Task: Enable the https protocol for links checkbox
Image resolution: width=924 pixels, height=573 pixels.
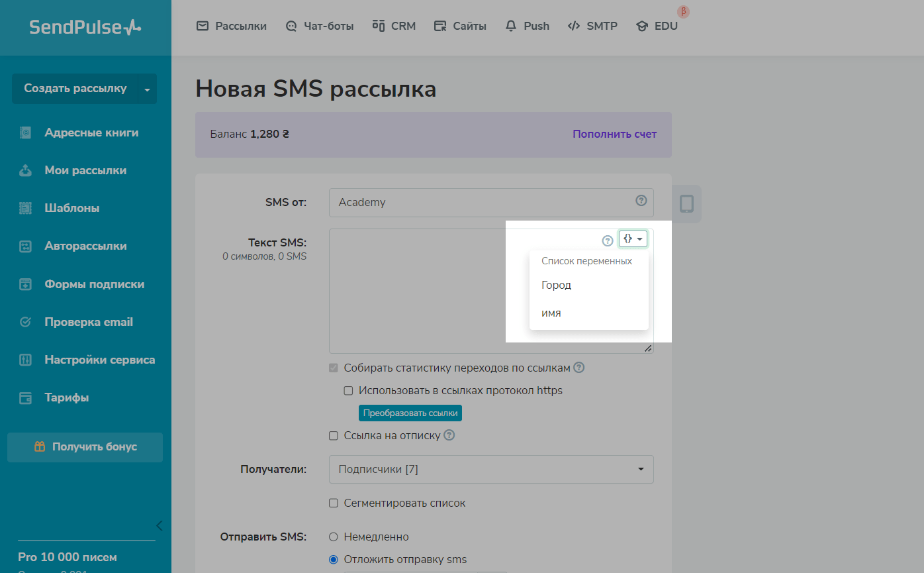Action: (x=348, y=391)
